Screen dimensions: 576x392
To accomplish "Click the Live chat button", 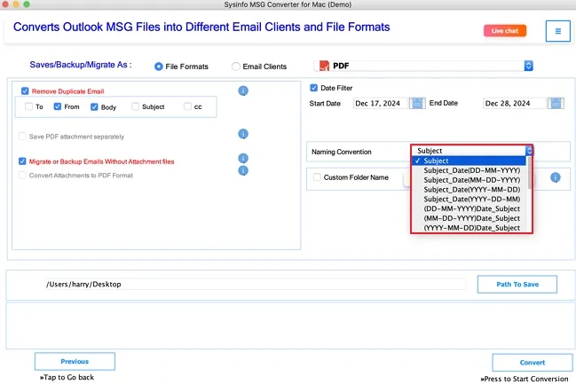I will click(505, 31).
